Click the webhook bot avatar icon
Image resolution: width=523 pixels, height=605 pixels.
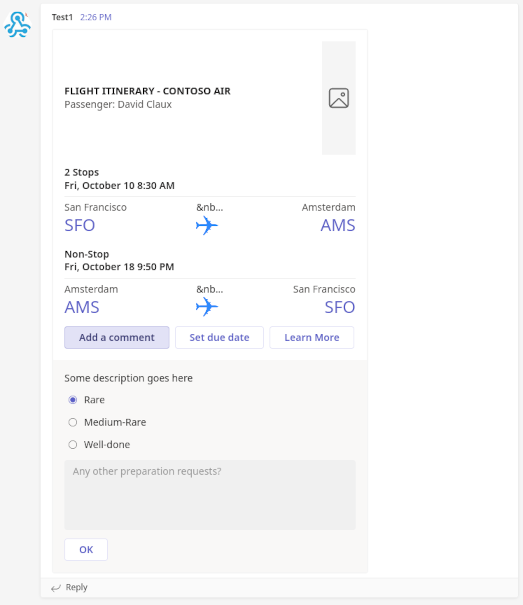coord(17,24)
